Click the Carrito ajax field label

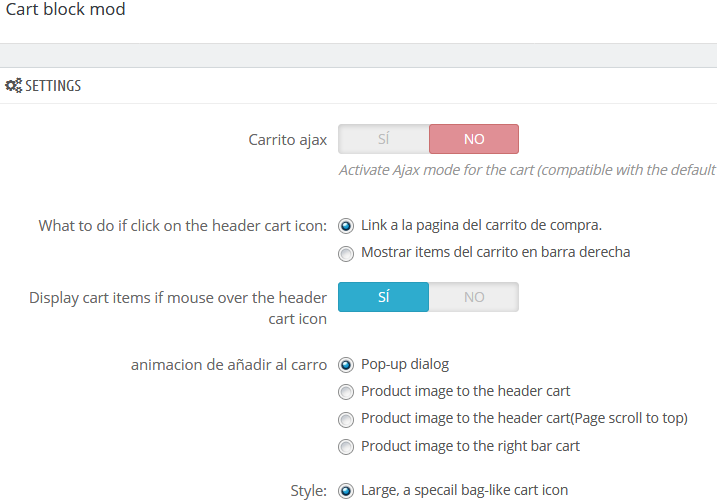point(288,140)
